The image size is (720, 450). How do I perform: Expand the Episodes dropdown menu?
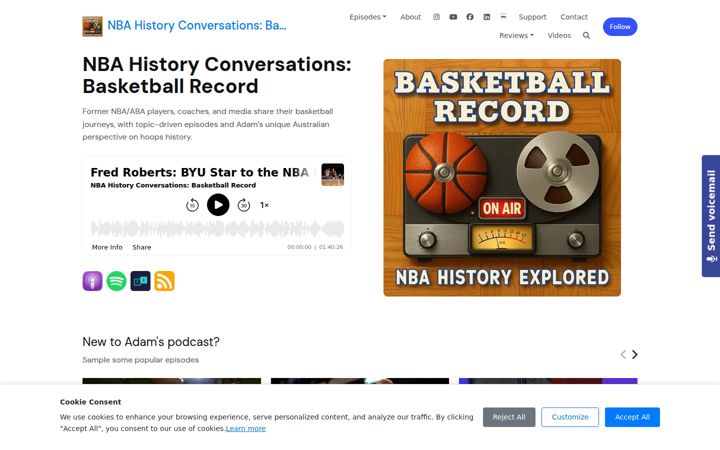[x=368, y=17]
